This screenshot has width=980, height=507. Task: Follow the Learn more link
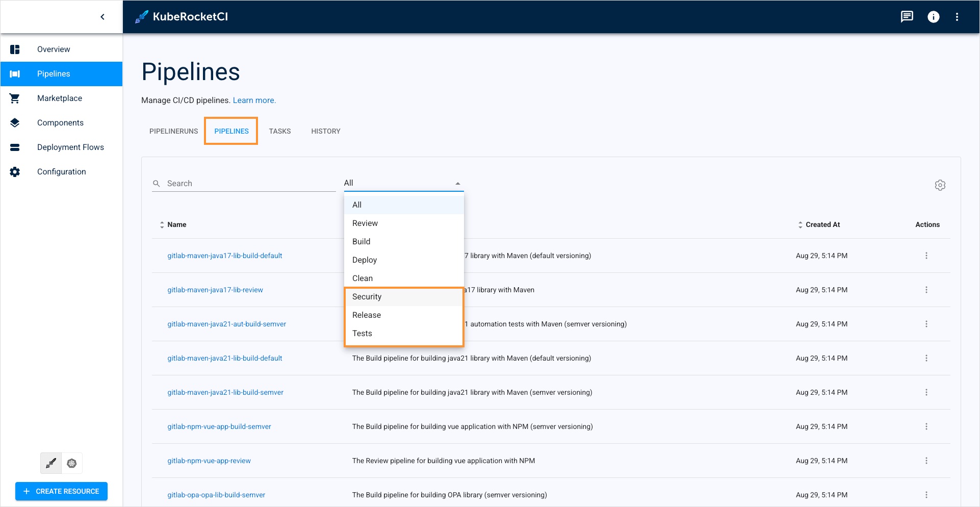254,100
